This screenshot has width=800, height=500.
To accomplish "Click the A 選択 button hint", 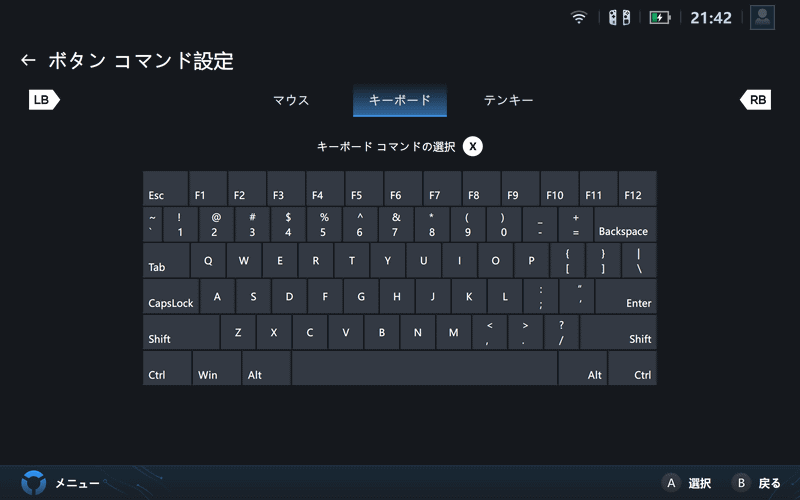I will [686, 483].
